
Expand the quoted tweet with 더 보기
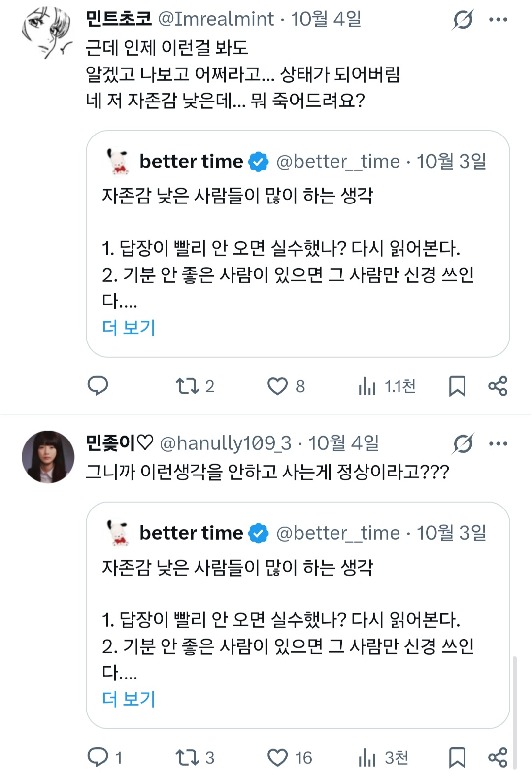127,326
